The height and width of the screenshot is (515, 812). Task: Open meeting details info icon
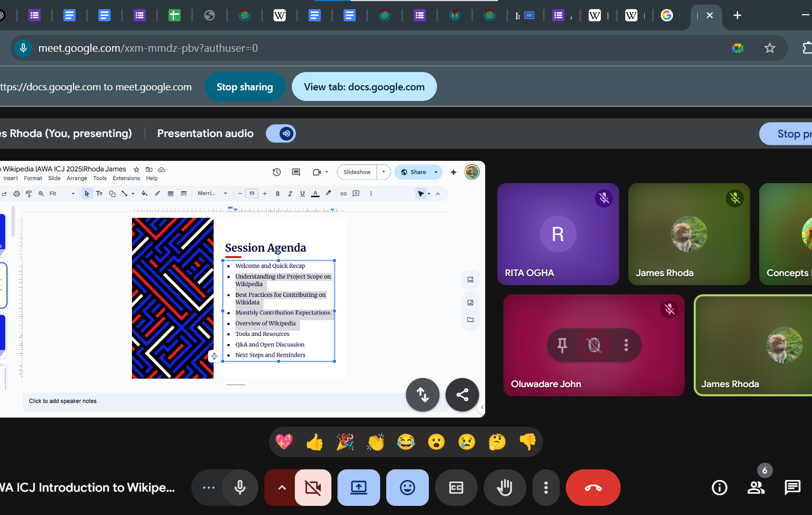coord(719,488)
